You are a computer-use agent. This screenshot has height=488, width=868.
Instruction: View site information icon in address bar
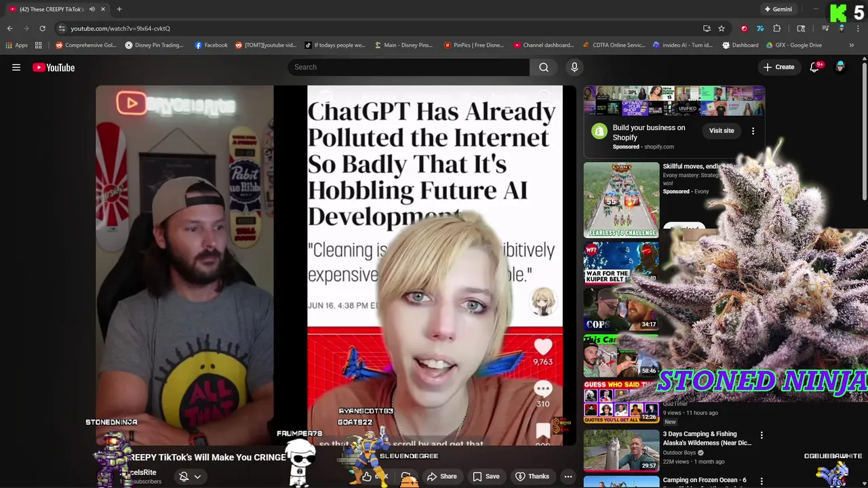click(62, 28)
